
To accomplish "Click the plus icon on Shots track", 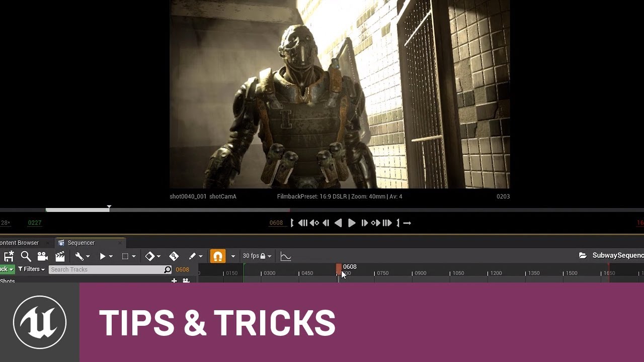I will click(x=174, y=281).
